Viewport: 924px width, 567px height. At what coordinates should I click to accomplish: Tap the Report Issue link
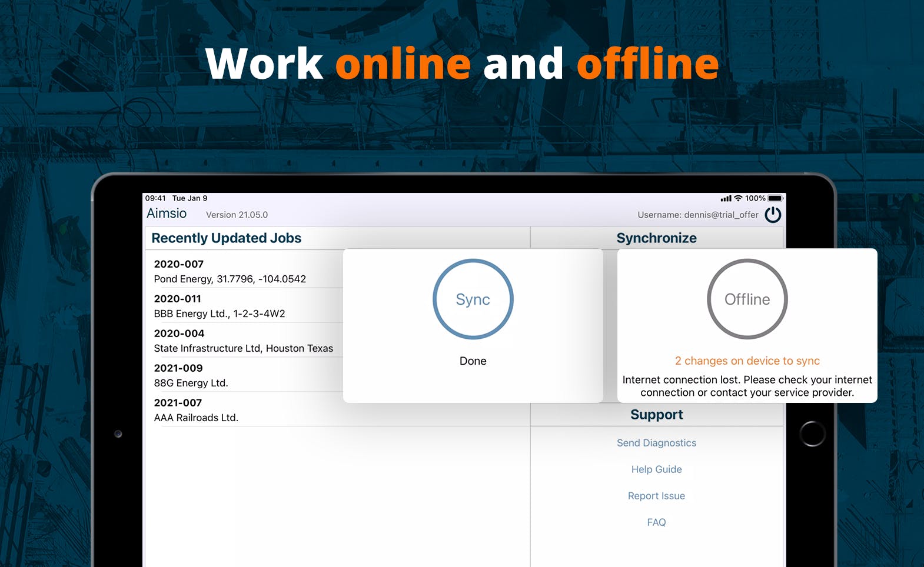[657, 496]
